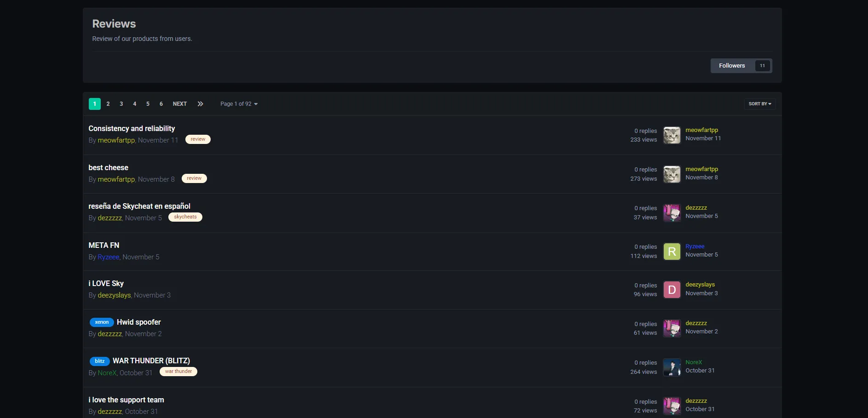This screenshot has width=868, height=418.
Task: Open the best cheese review thread
Action: click(x=108, y=168)
